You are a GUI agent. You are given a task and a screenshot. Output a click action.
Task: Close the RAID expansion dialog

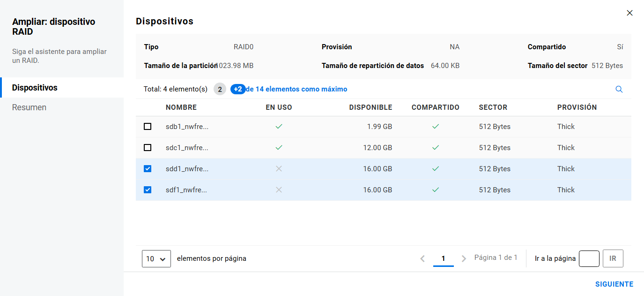point(629,13)
